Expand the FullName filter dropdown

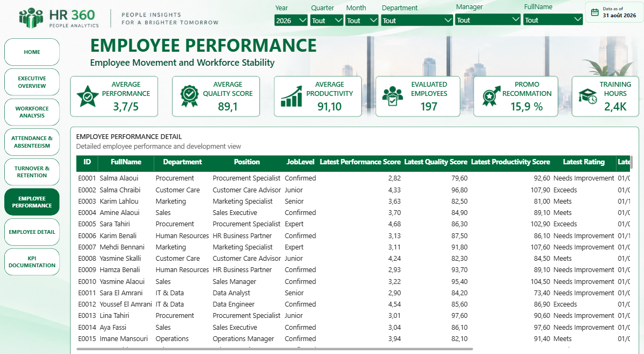(x=553, y=20)
